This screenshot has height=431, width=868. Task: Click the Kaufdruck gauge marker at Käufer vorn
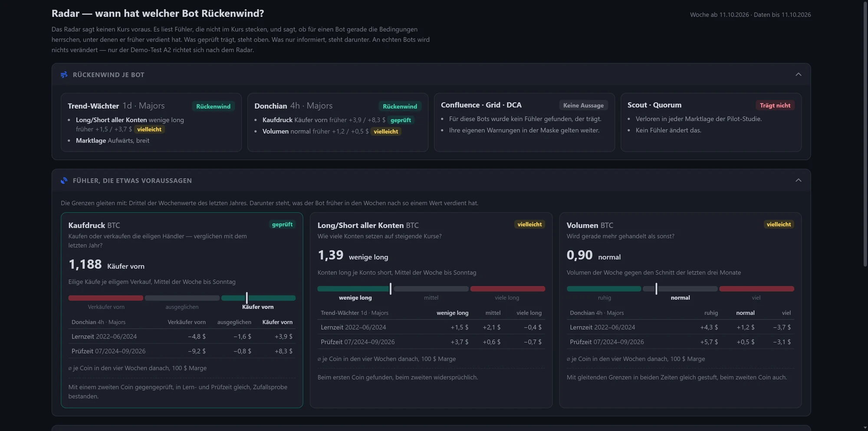(x=247, y=298)
